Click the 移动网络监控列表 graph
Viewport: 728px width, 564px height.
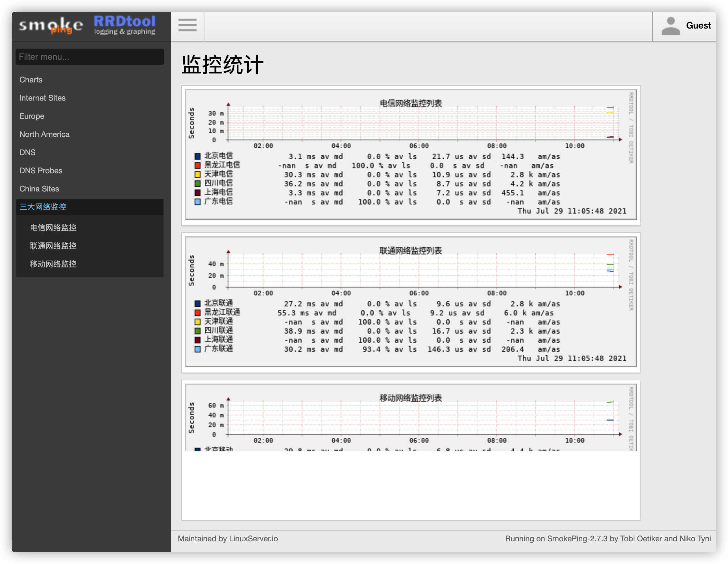pyautogui.click(x=411, y=417)
